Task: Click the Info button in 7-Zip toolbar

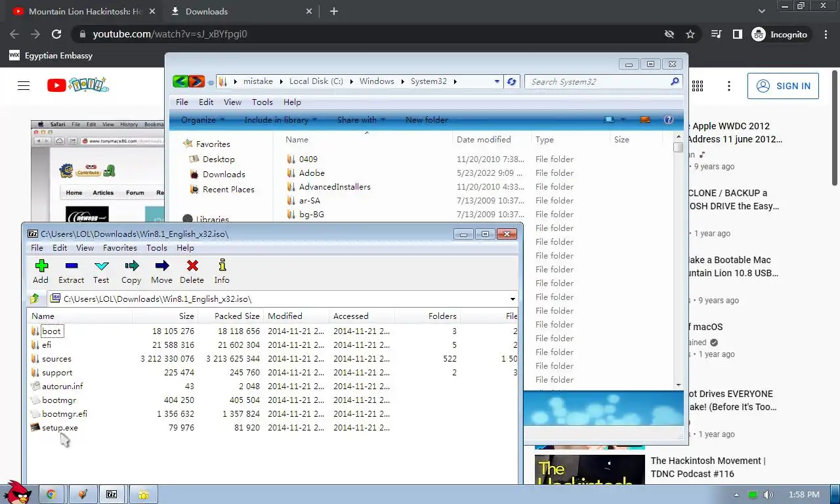Action: (x=222, y=272)
